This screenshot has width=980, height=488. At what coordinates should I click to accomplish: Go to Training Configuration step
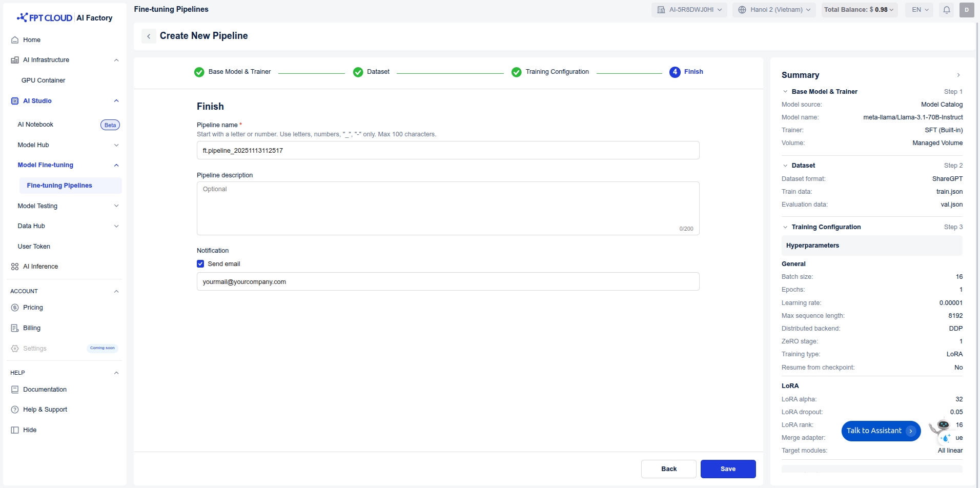click(557, 72)
